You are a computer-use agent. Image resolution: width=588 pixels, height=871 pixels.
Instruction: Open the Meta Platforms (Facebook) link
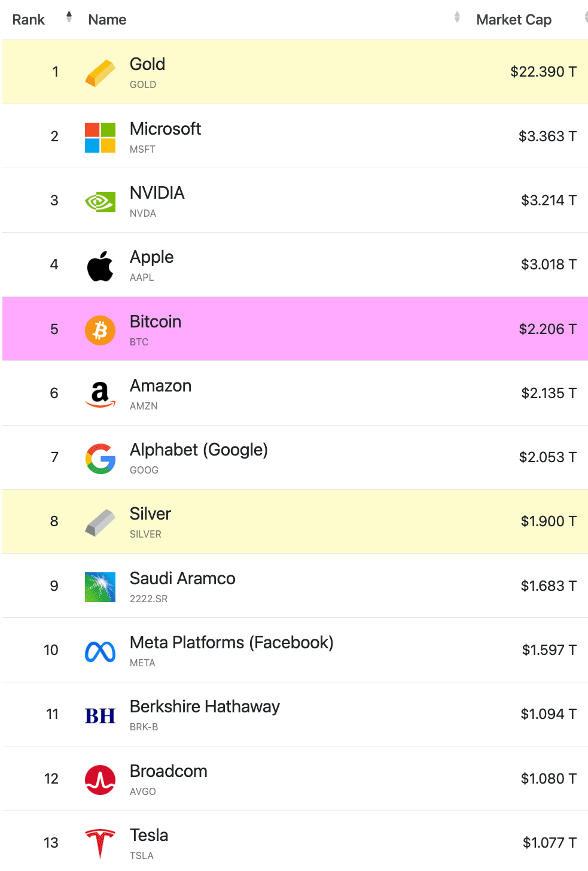click(x=231, y=642)
